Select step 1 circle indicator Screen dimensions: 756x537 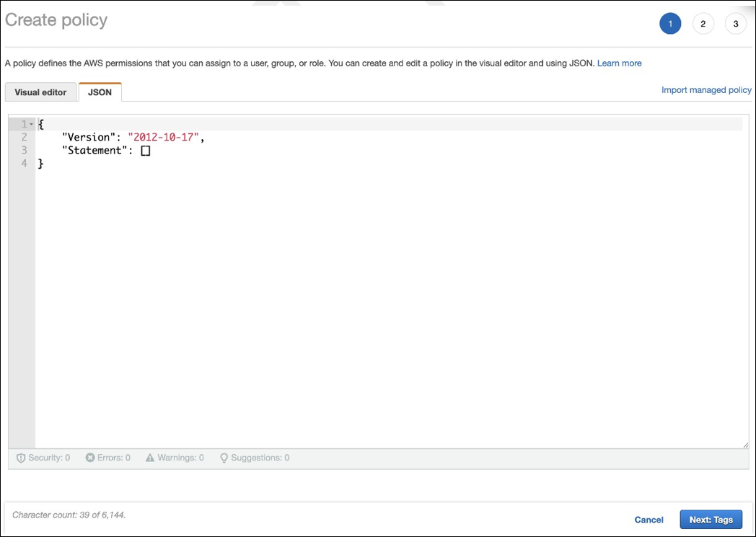[x=670, y=24]
